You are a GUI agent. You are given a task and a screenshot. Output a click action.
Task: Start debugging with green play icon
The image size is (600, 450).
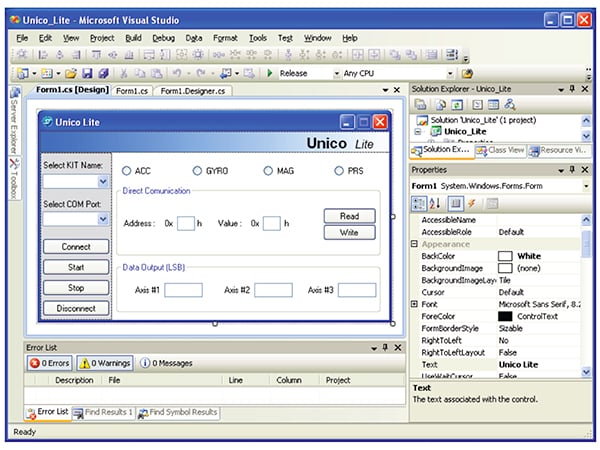coord(270,73)
